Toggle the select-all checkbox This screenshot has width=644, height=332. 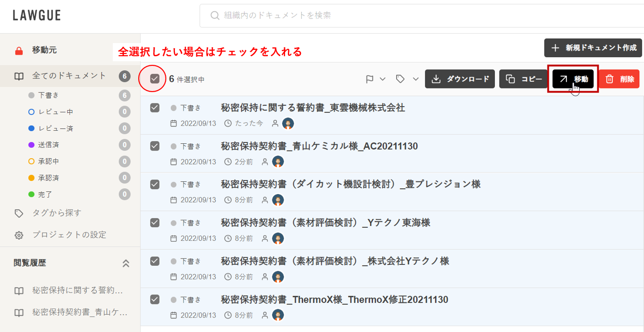155,79
